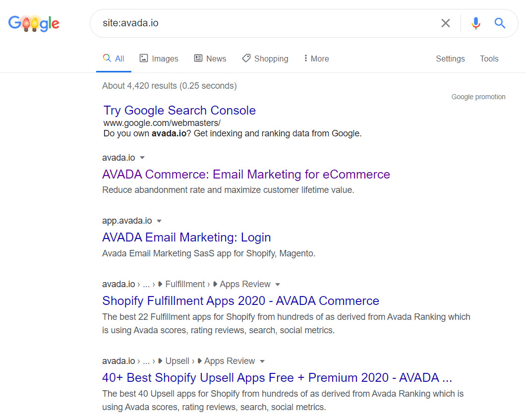Screen dimensions: 526x420
Task: Open AVADA Email Marketing: Login result
Action: point(186,238)
